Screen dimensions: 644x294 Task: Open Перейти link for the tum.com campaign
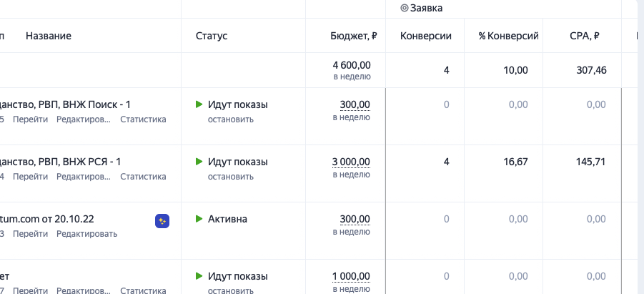(31, 234)
